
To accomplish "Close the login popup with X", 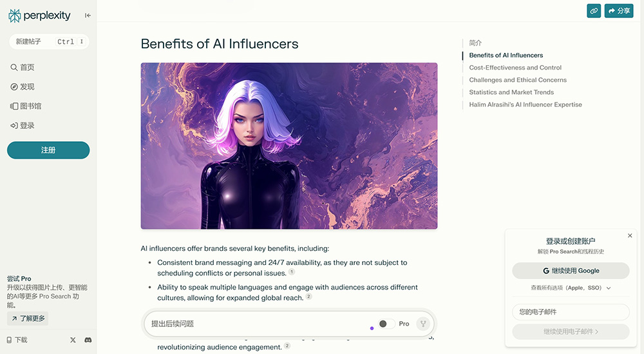I will pyautogui.click(x=630, y=235).
